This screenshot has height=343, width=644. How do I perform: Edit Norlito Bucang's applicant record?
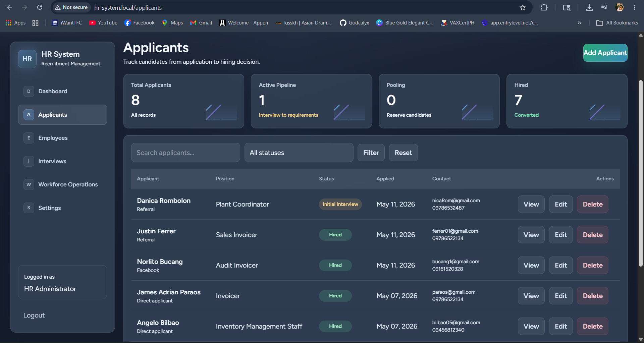click(561, 265)
